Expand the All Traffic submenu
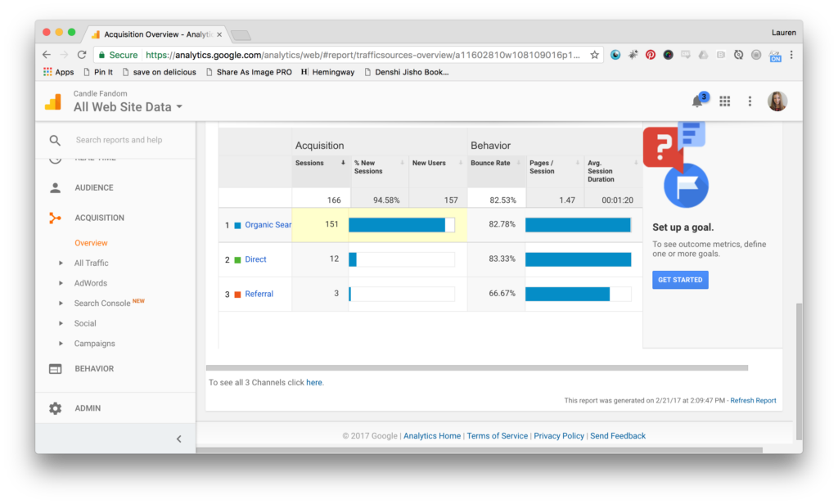838x504 pixels. (x=61, y=263)
